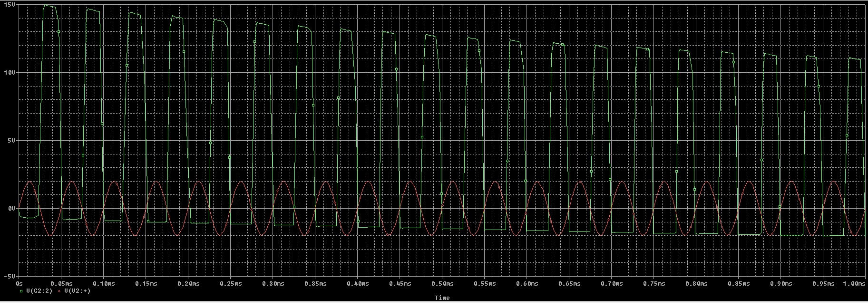Click the -5V label on the Y axis

[x=9, y=276]
